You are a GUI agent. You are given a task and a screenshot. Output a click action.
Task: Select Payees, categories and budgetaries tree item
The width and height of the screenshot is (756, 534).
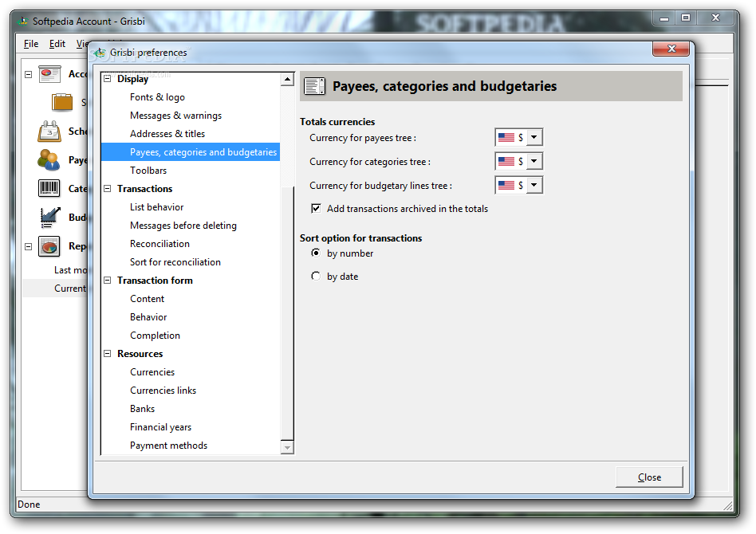[x=191, y=151]
